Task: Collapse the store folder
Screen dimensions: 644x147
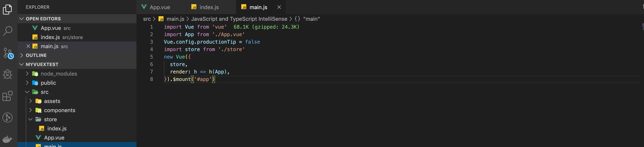Action: pos(30,119)
